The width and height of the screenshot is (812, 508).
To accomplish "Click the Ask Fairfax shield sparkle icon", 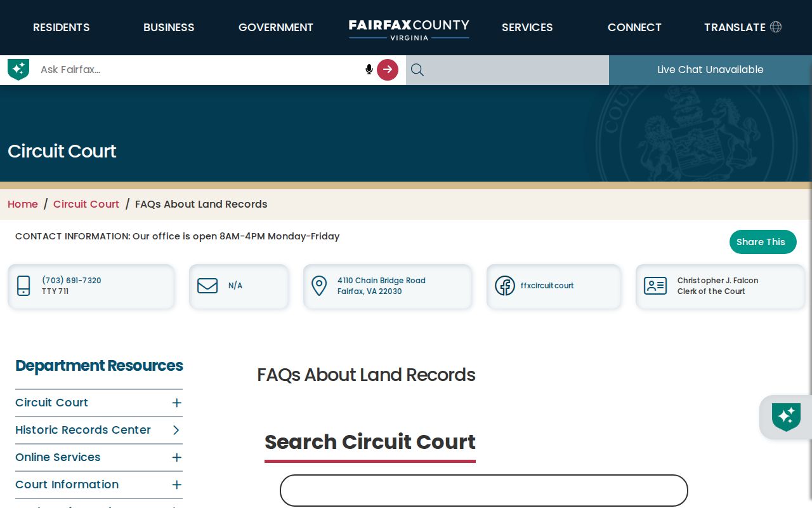I will [18, 69].
